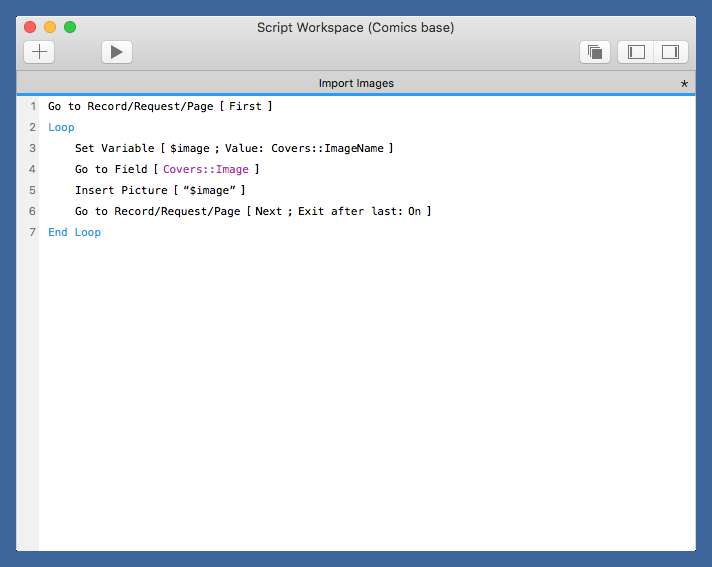Click line number 7 in the gutter
Viewport: 712px width, 567px height.
[32, 232]
